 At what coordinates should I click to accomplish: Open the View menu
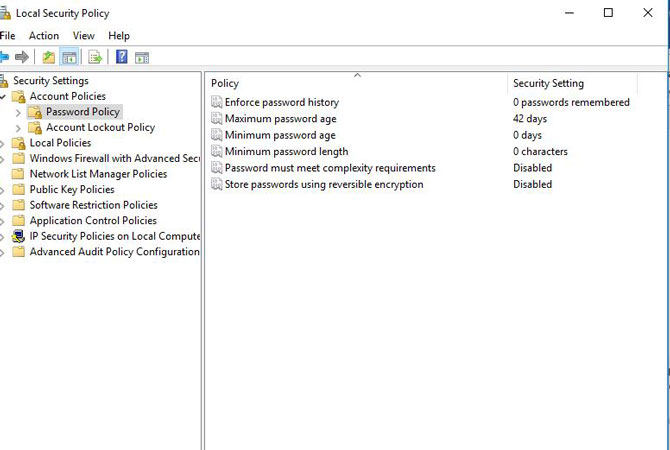(83, 35)
